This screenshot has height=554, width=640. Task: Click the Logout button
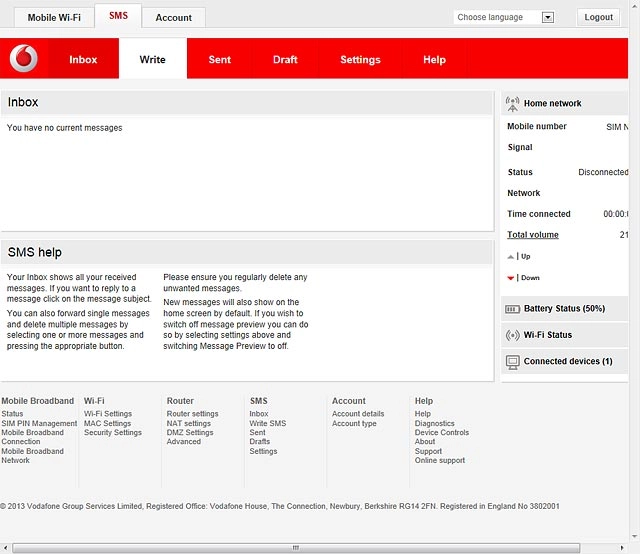click(x=598, y=17)
